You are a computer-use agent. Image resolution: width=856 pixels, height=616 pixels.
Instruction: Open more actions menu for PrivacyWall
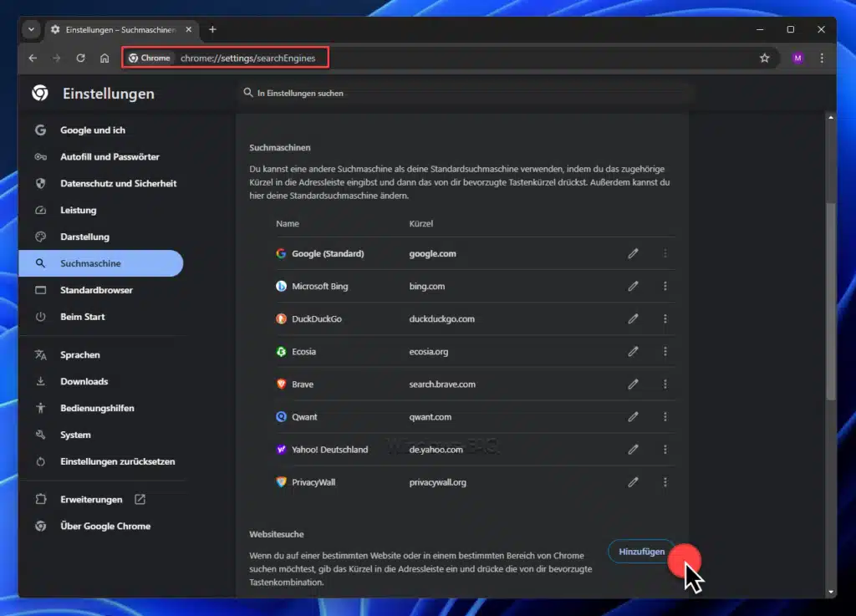665,482
